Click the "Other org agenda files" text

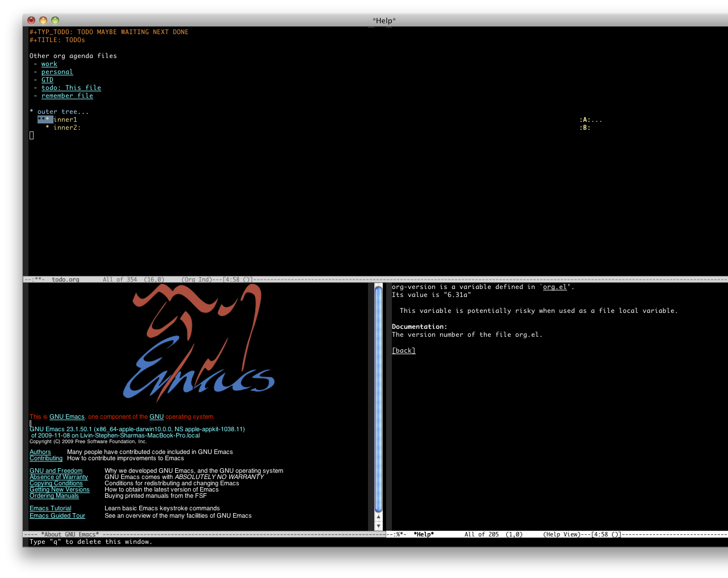click(x=73, y=56)
